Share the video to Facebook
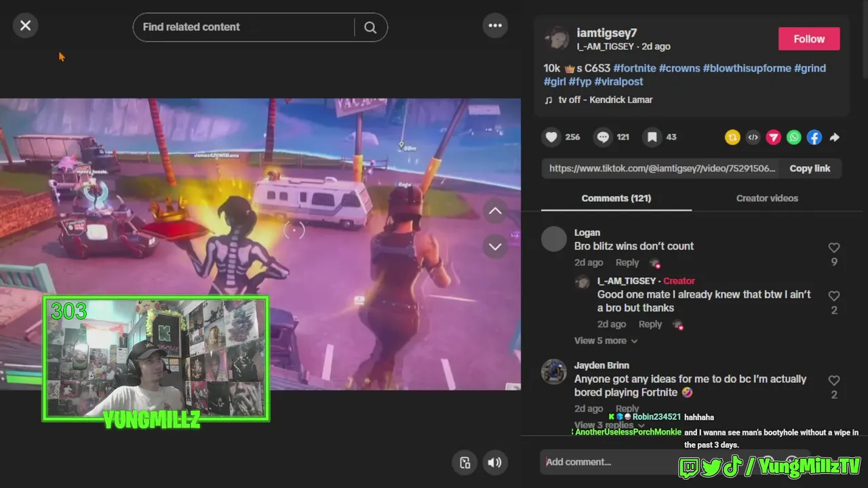The image size is (868, 488). coord(814,138)
